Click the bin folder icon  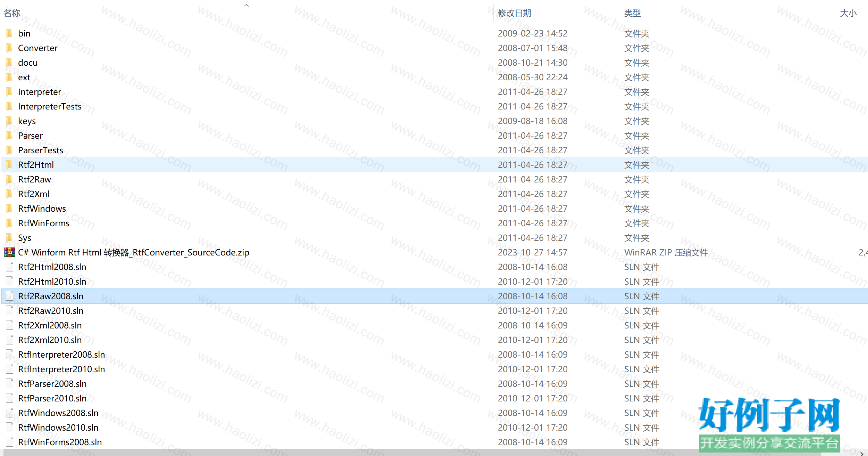tap(9, 33)
